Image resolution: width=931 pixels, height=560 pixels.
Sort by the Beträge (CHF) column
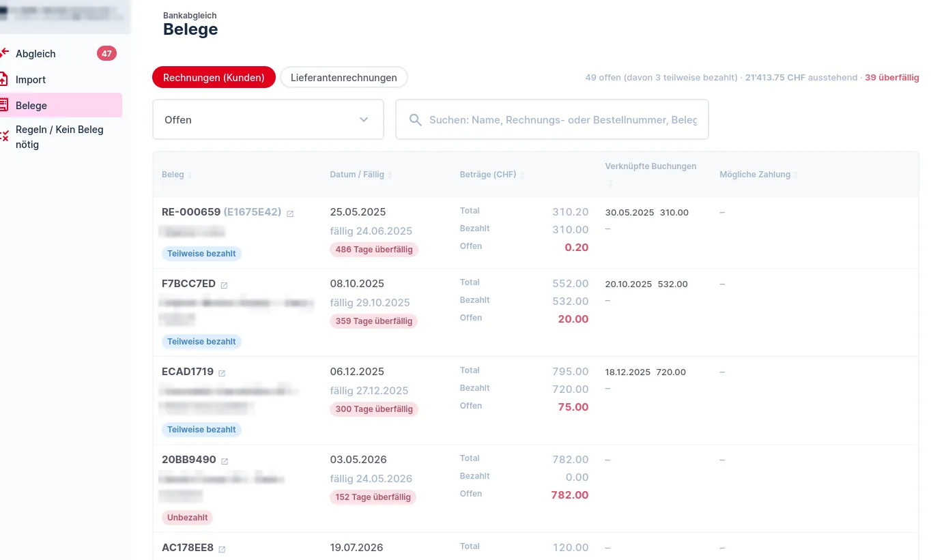(492, 175)
